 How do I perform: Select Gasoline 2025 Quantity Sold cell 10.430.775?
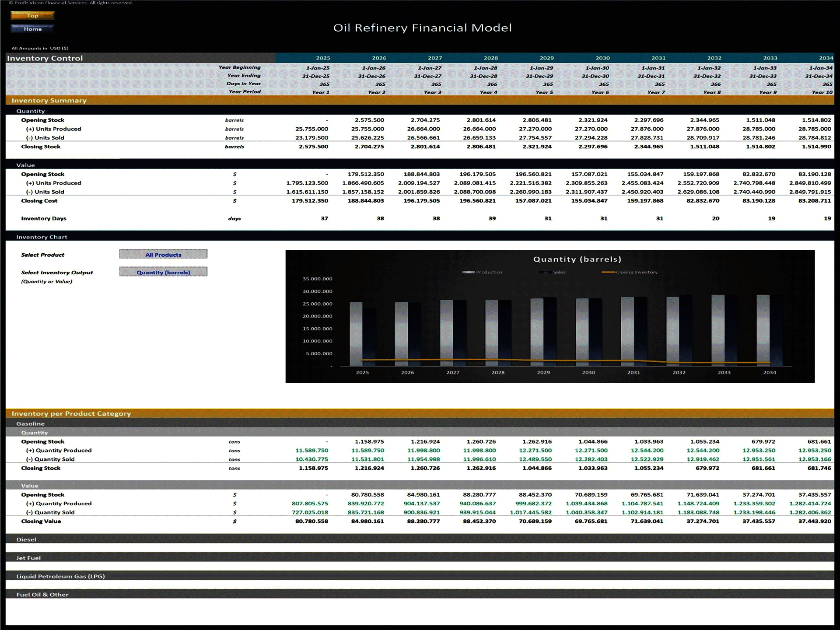click(x=311, y=459)
